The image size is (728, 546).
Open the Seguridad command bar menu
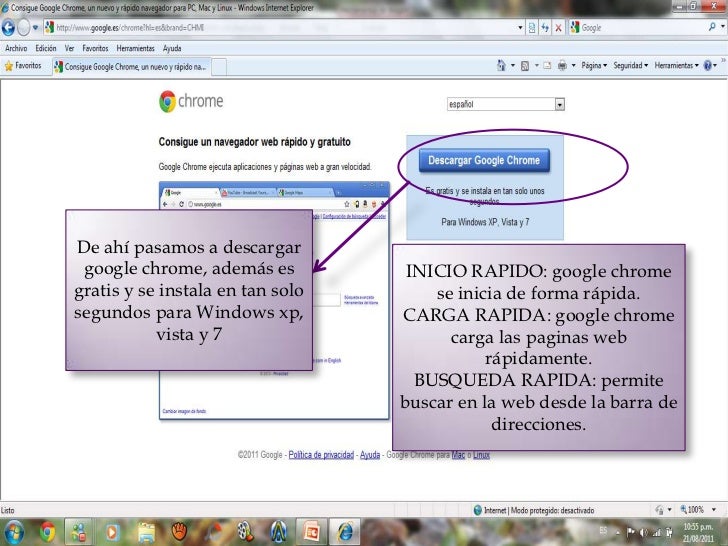tap(630, 65)
